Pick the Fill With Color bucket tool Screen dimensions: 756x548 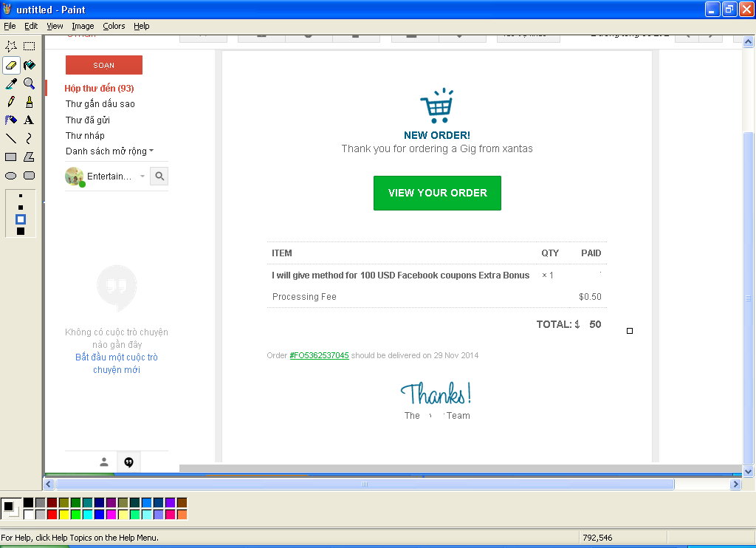click(30, 65)
